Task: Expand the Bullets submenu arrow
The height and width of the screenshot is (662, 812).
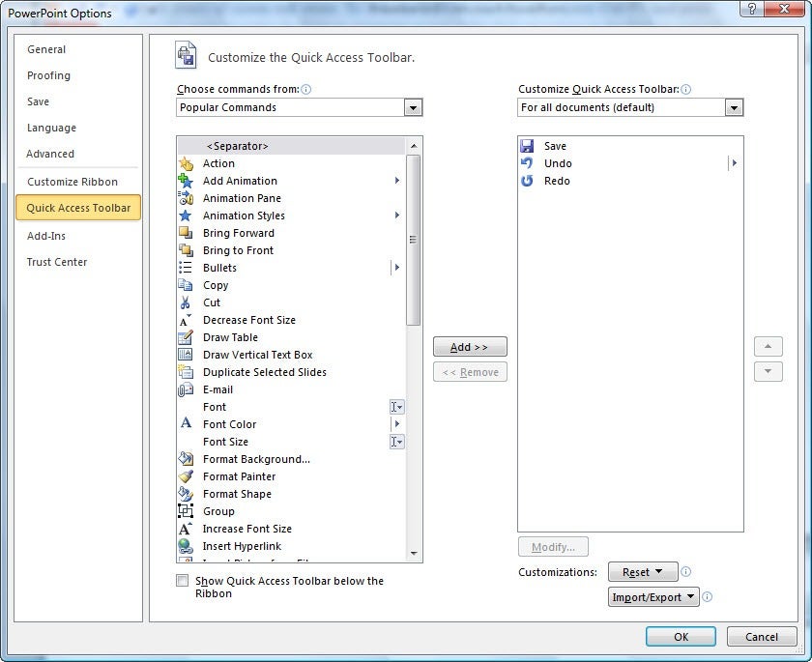Action: click(397, 268)
